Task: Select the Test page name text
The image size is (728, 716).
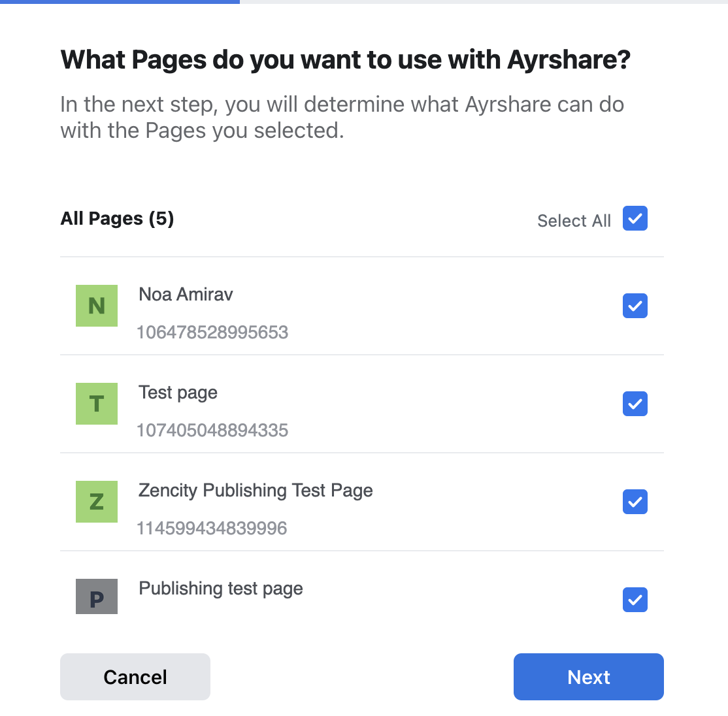Action: [178, 393]
